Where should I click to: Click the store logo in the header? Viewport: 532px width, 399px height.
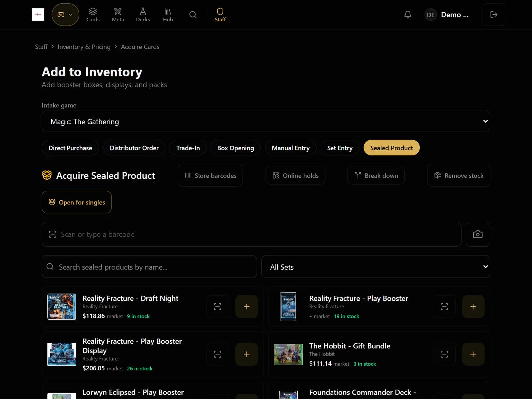[x=38, y=15]
